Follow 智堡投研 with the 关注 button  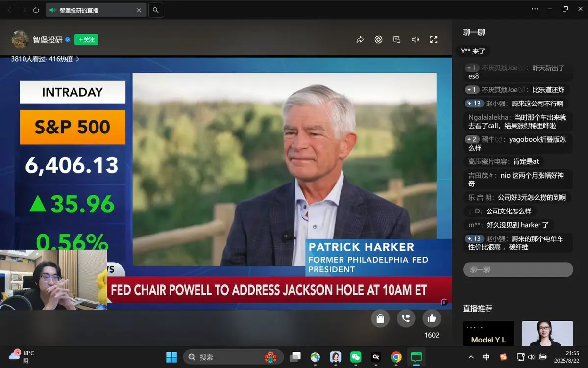[86, 40]
